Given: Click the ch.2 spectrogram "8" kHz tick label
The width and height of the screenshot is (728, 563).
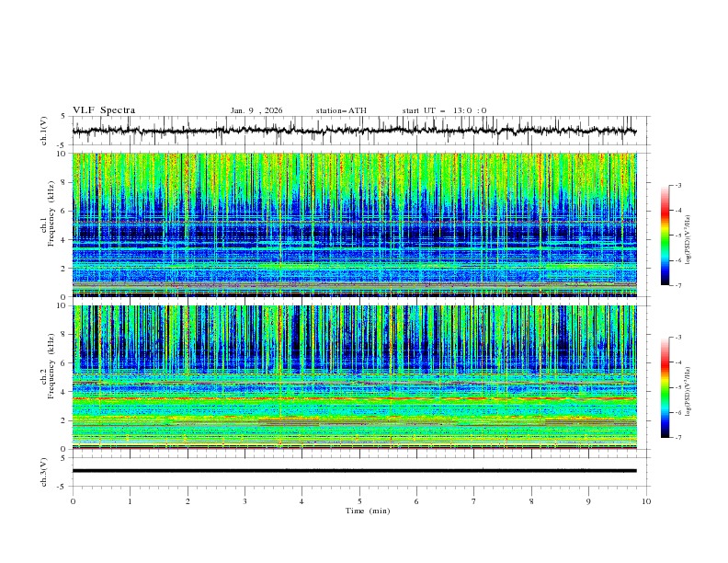Looking at the screenshot, I should point(63,335).
